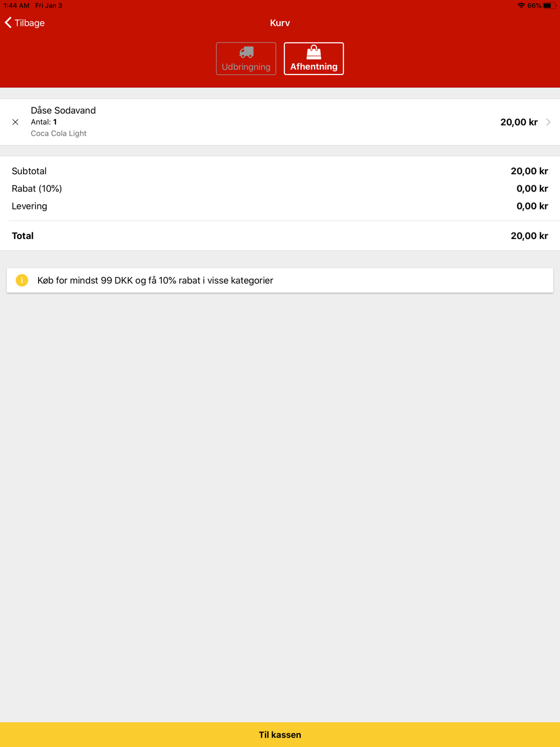Remove Dåse Sodavand with the X icon
The height and width of the screenshot is (747, 560).
[x=15, y=122]
